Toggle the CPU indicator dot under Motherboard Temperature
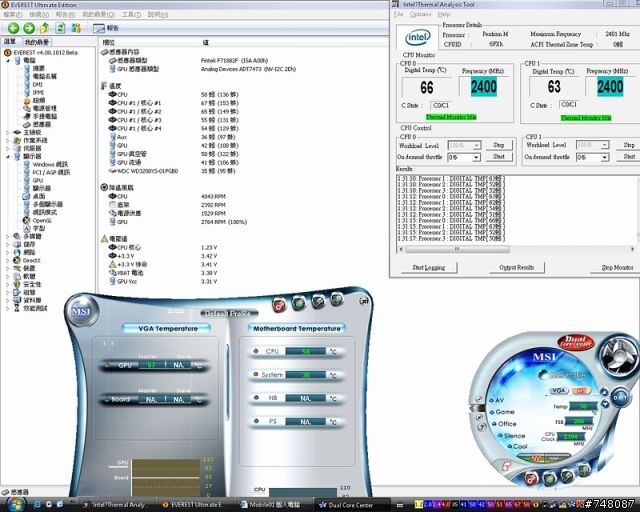Viewport: 640px width, 512px height. tap(256, 351)
